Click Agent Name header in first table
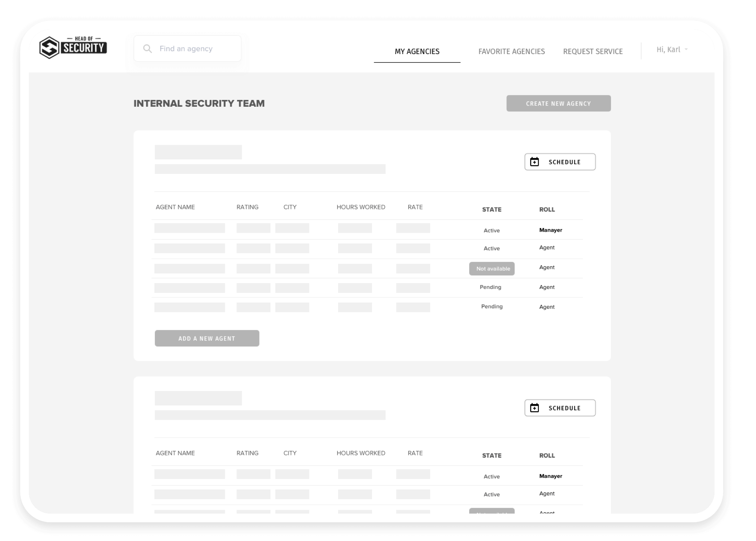 (x=175, y=207)
